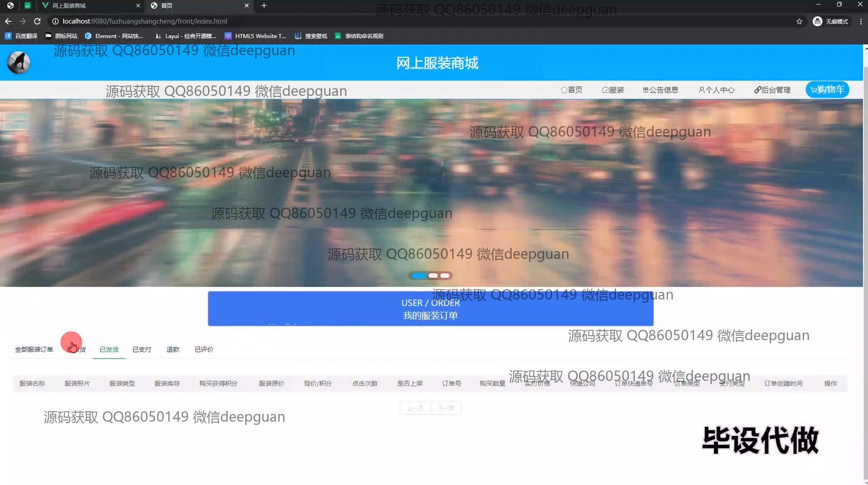Viewport: 868px width, 485px height.
Task: Go to 后台管理 admin backend
Action: point(772,90)
